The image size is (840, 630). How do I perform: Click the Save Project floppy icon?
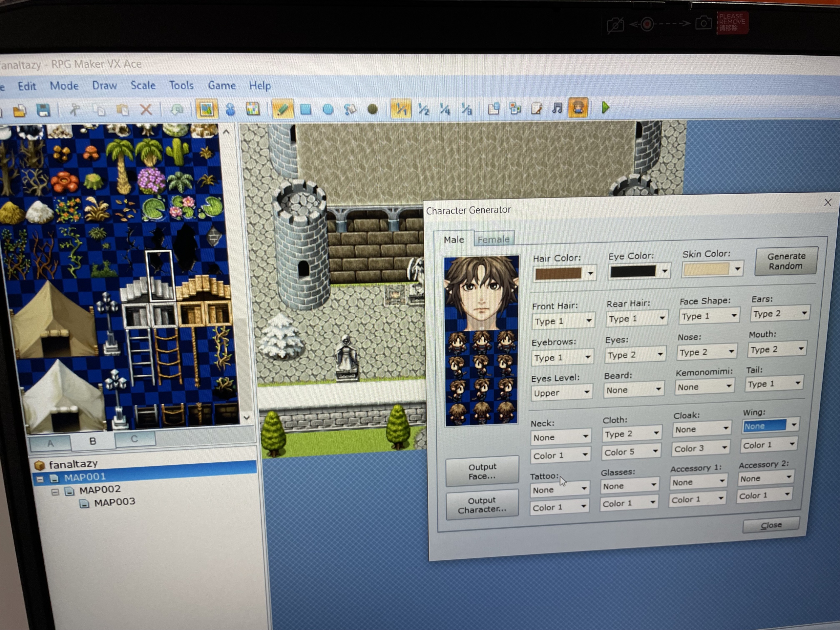point(44,110)
